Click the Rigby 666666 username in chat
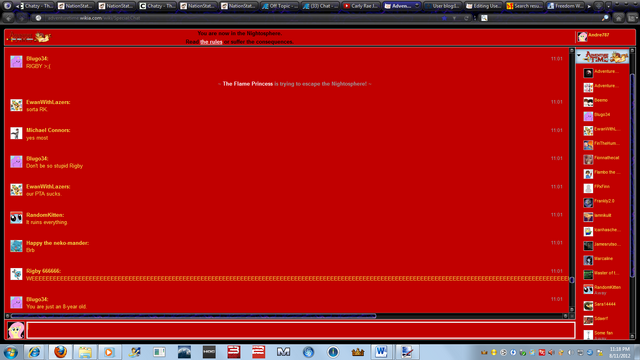The image size is (640, 360). tap(43, 271)
